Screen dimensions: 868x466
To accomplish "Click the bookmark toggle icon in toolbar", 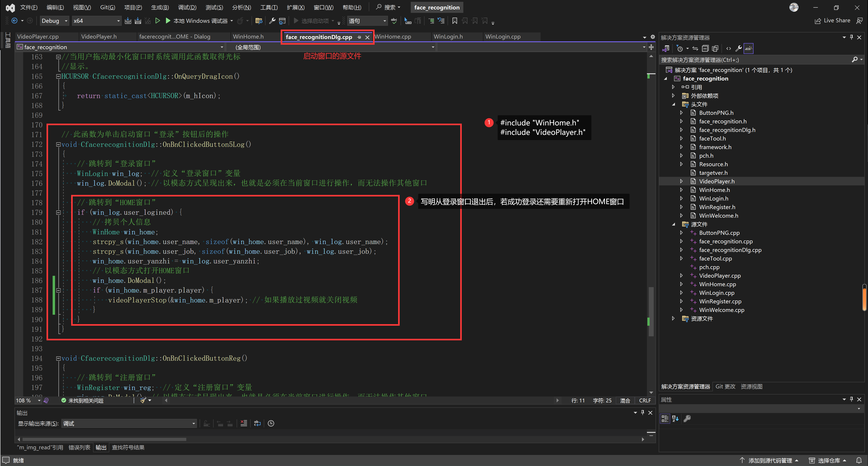I will point(455,21).
